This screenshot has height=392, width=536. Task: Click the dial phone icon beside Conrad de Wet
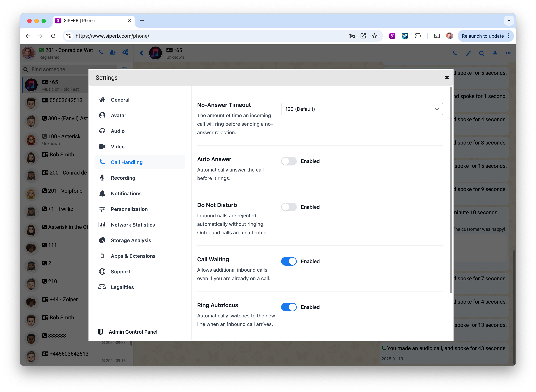pyautogui.click(x=101, y=52)
